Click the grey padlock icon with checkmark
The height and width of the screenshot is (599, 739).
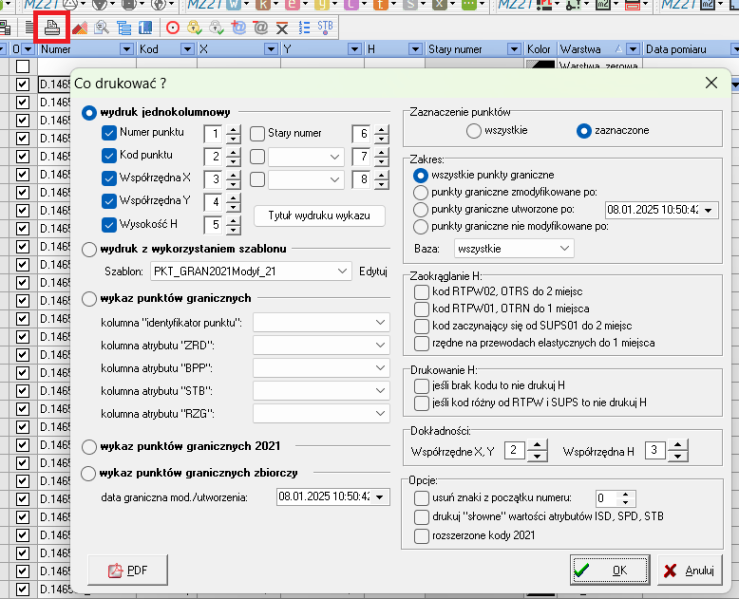point(216,28)
